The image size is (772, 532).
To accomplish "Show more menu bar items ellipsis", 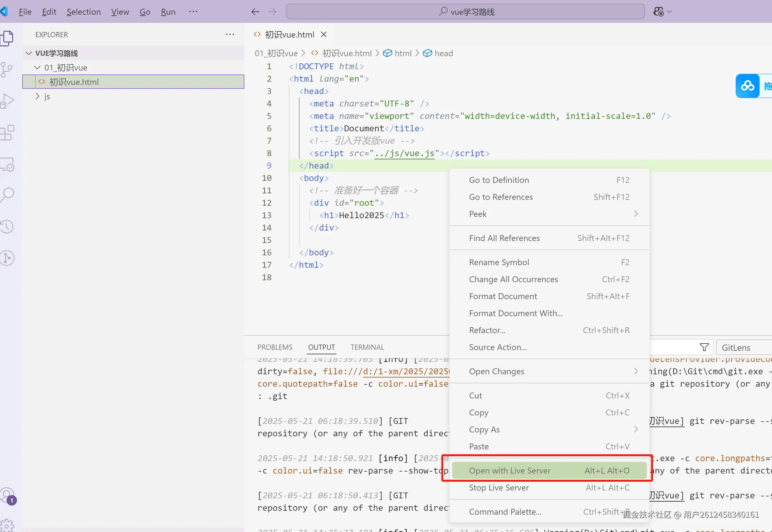I will point(193,12).
